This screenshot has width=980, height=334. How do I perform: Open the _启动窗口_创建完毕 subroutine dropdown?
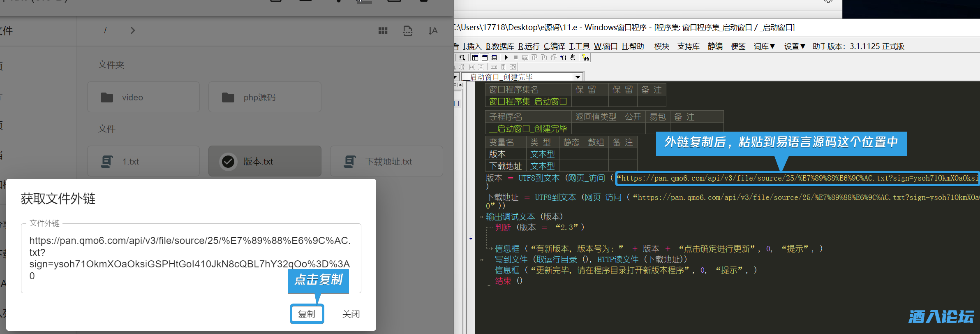[x=578, y=77]
